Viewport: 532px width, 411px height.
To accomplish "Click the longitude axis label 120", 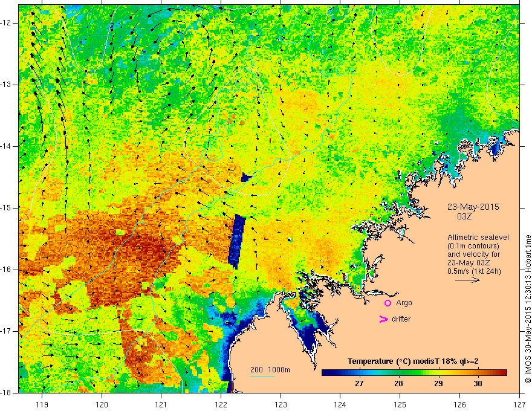I will coord(102,404).
